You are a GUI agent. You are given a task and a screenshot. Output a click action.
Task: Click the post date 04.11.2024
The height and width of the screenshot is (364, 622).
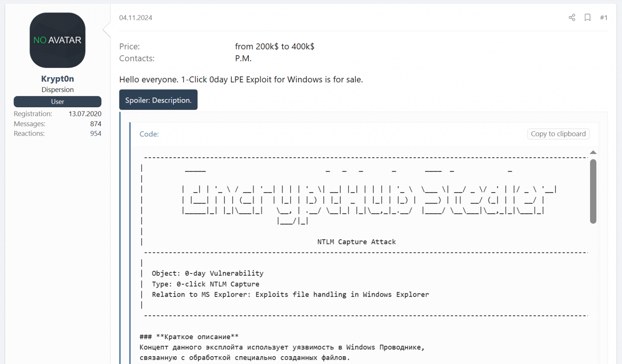click(136, 17)
